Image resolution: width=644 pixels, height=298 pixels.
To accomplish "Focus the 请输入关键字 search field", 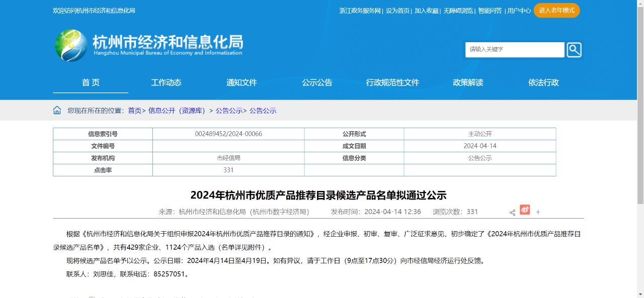I will pos(515,50).
